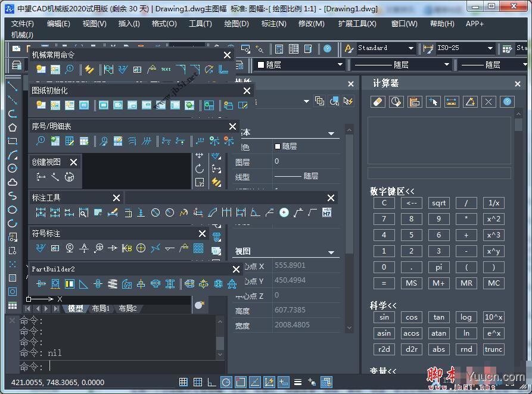Click the help icon in top toolbar
Image resolution: width=532 pixels, height=394 pixels.
328,49
